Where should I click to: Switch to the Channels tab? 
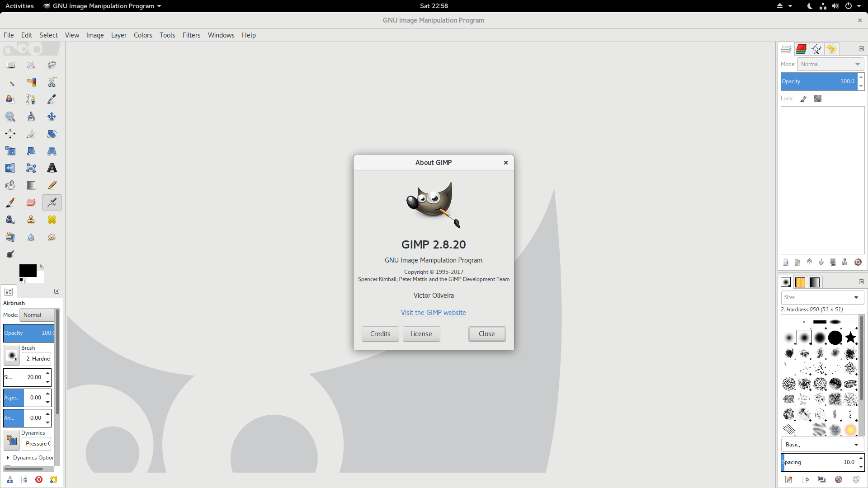tap(801, 49)
